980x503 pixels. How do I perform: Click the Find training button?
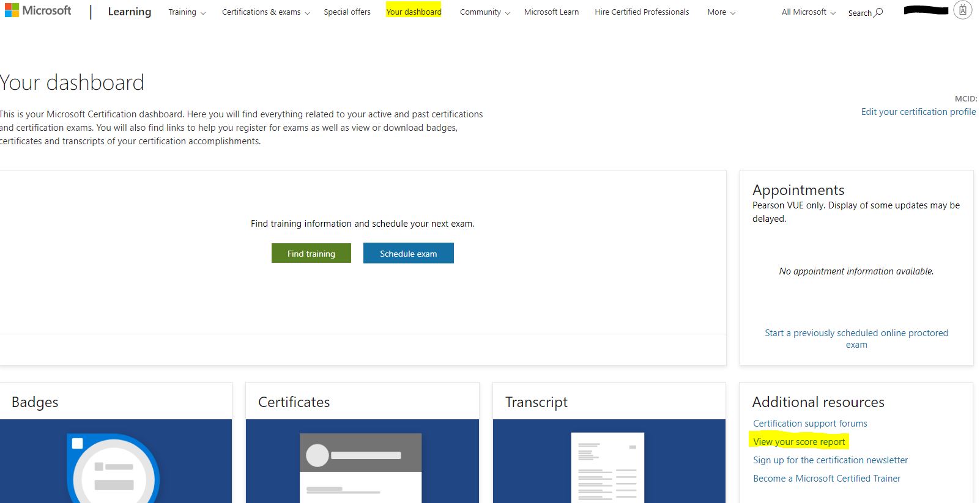pyautogui.click(x=311, y=253)
